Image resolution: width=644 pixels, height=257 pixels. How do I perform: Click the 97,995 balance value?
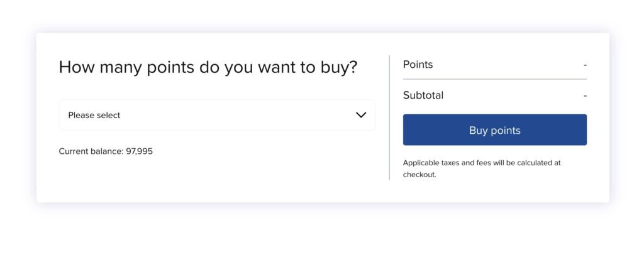[140, 151]
